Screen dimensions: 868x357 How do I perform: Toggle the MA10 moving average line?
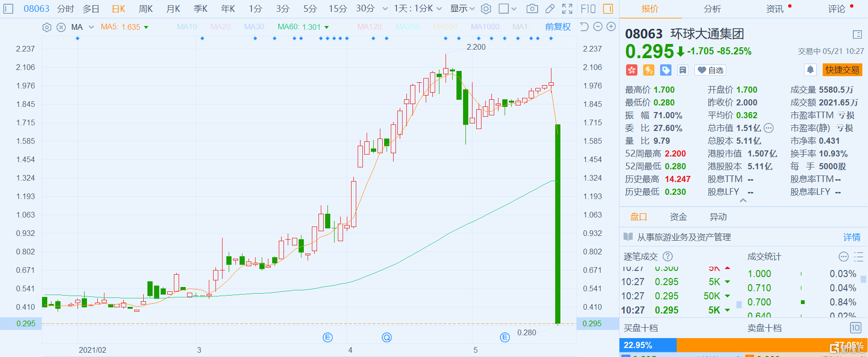coord(188,27)
